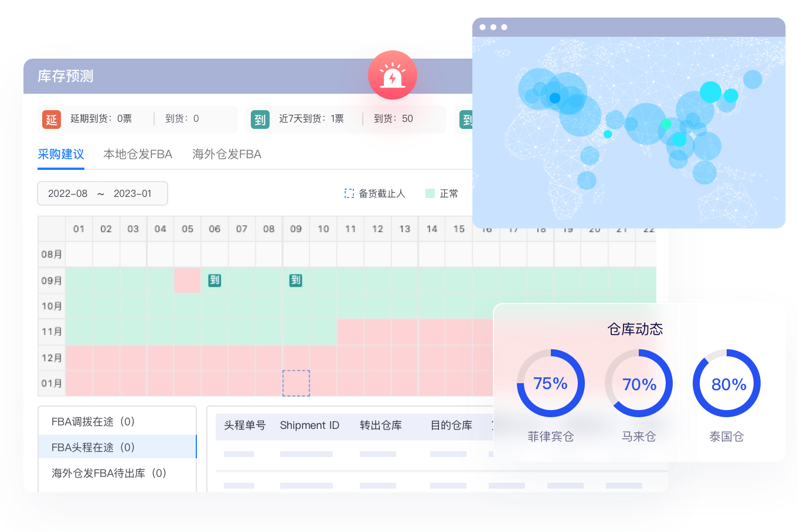797x532 pixels.
Task: Select 海外仓发FBA待出库 (0) list item
Action: click(x=109, y=473)
